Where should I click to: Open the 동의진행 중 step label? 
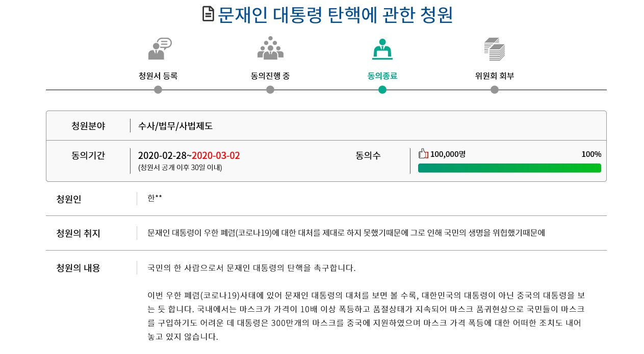click(270, 76)
